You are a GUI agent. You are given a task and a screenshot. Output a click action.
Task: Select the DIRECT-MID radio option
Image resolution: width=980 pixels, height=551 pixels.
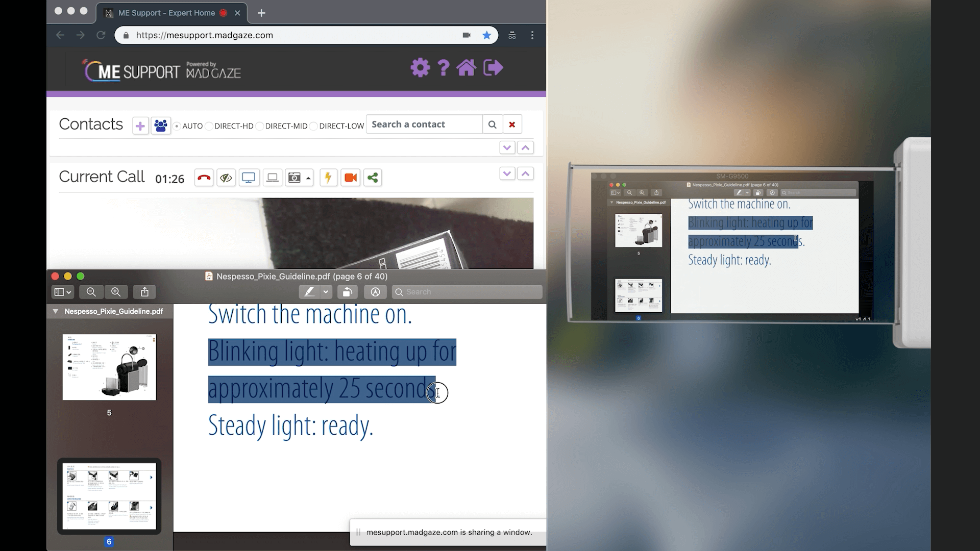click(x=260, y=126)
